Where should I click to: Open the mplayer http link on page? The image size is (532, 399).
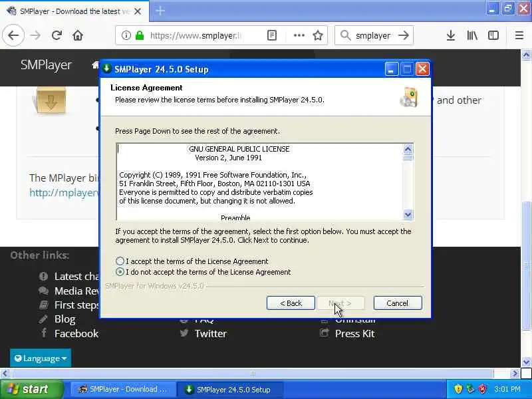click(x=64, y=193)
